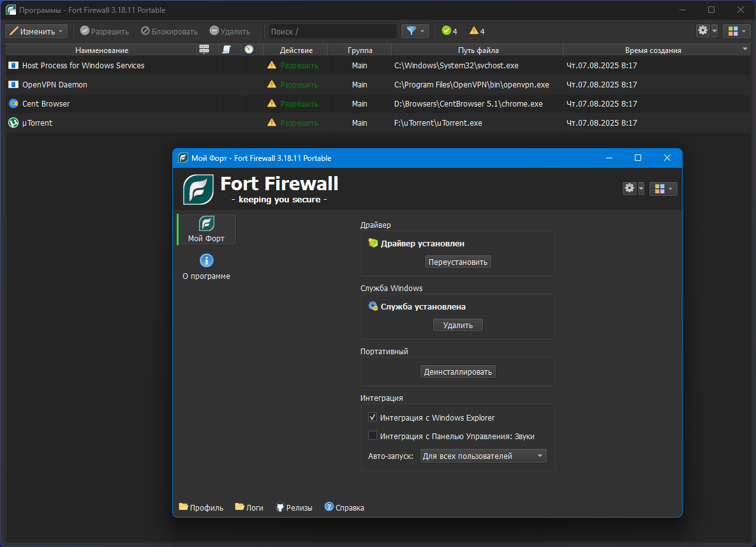The image size is (756, 547).
Task: Maximize the Мой Форт window
Action: [638, 158]
